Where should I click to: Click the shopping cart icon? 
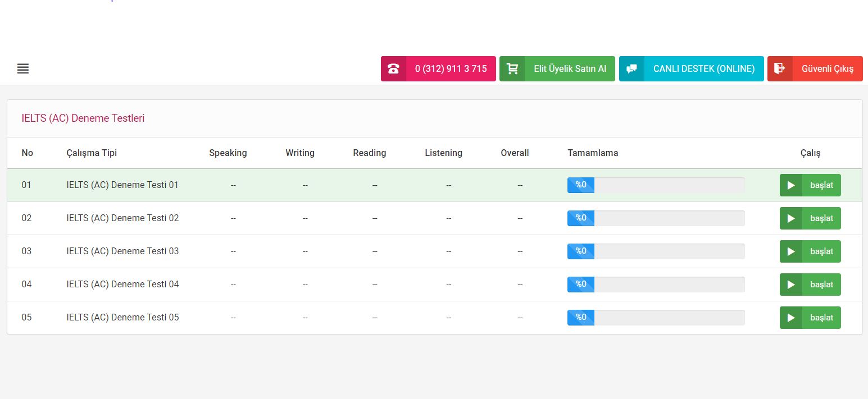pyautogui.click(x=512, y=69)
